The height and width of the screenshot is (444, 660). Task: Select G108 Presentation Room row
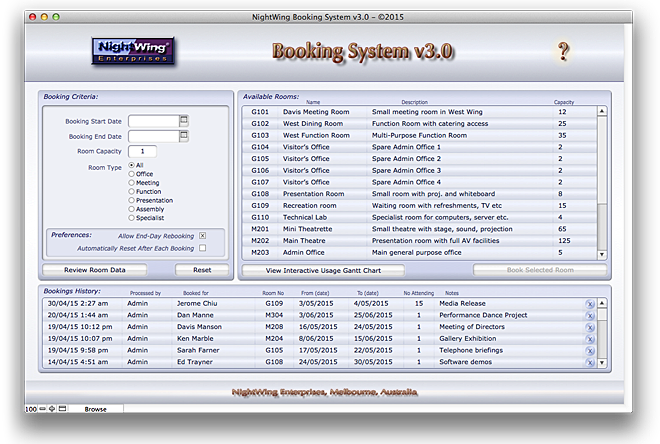tap(420, 194)
